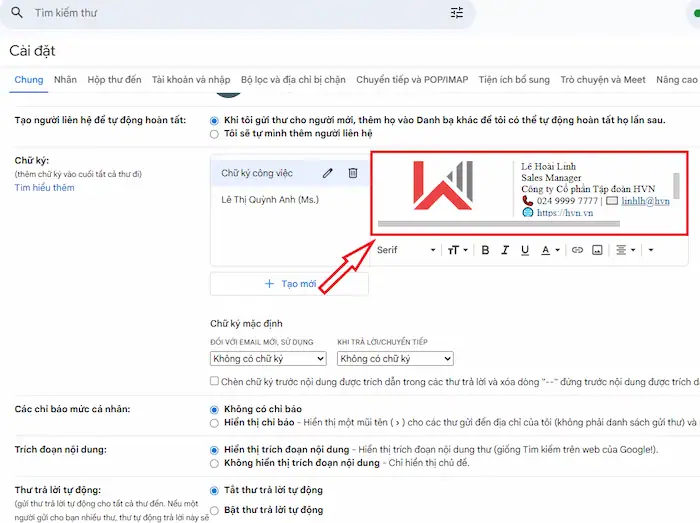Viewport: 700px width, 523px height.
Task: Expand 'Đối với email mới' signature dropdown
Action: [268, 358]
